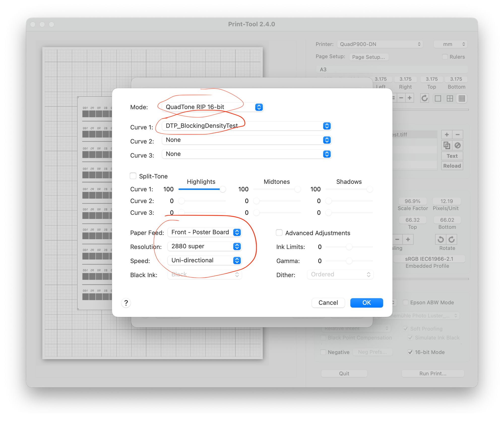
Task: Enable the Split-Tone checkbox
Action: (x=133, y=176)
